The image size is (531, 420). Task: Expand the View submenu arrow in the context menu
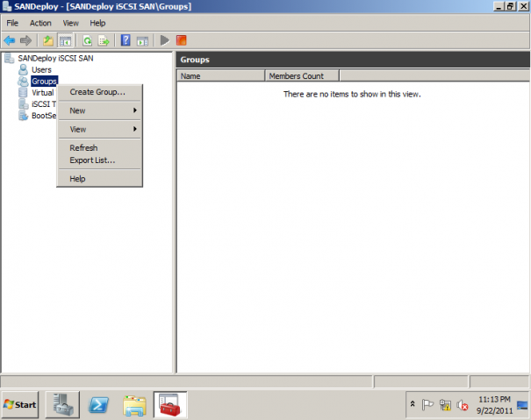click(135, 129)
